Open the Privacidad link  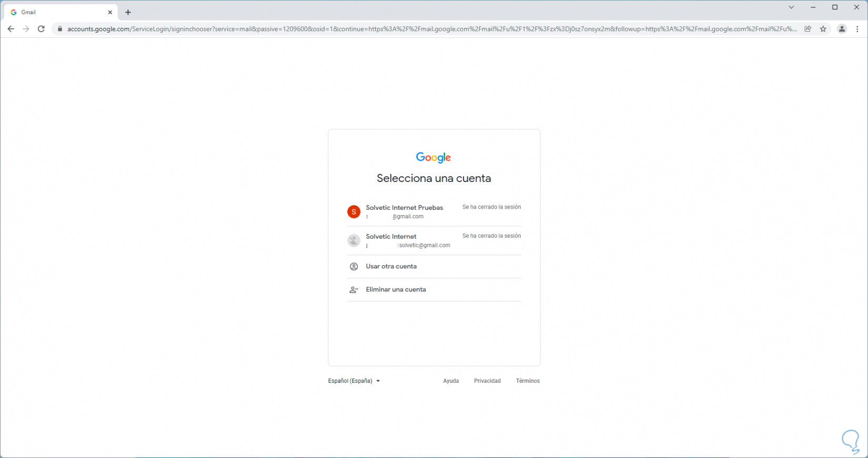487,381
